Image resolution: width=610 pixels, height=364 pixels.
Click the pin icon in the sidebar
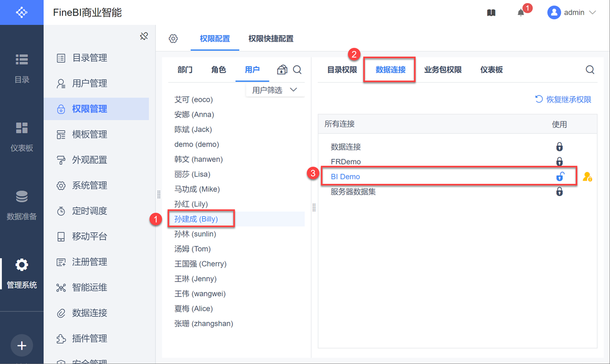click(x=144, y=36)
